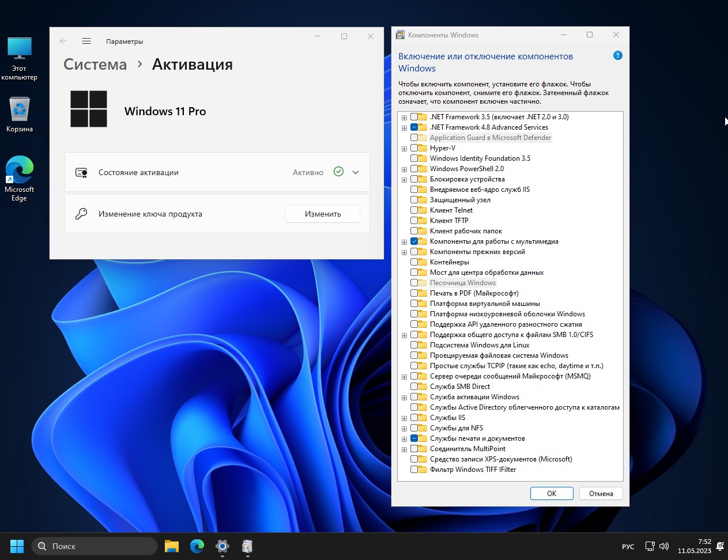The image size is (728, 560).
Task: Go back using the Settings back arrow
Action: click(63, 41)
